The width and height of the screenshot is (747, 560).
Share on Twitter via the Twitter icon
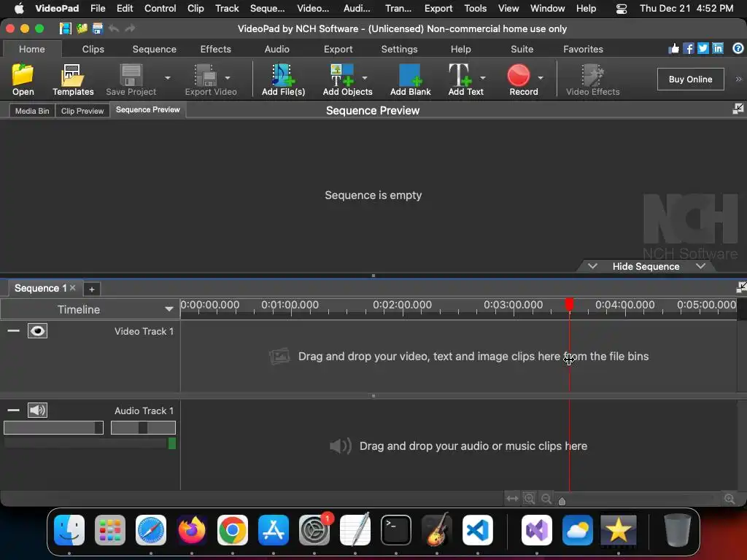pyautogui.click(x=703, y=49)
